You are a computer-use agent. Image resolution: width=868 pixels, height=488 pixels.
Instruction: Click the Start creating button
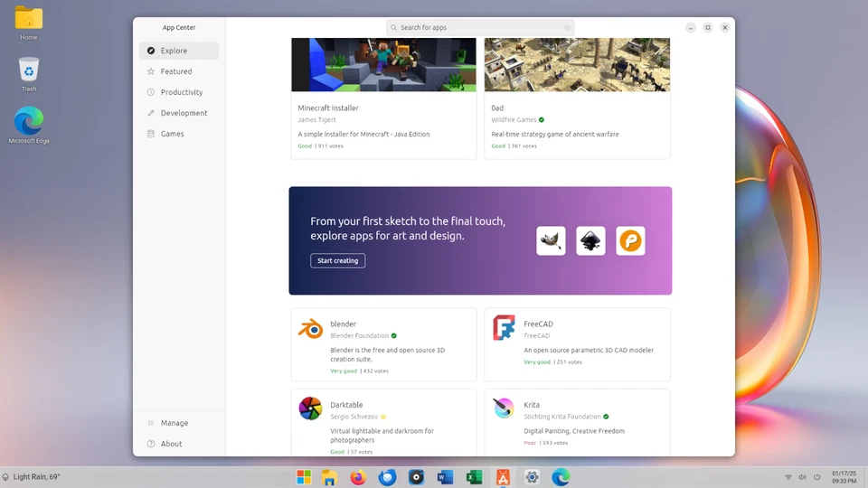tap(337, 260)
